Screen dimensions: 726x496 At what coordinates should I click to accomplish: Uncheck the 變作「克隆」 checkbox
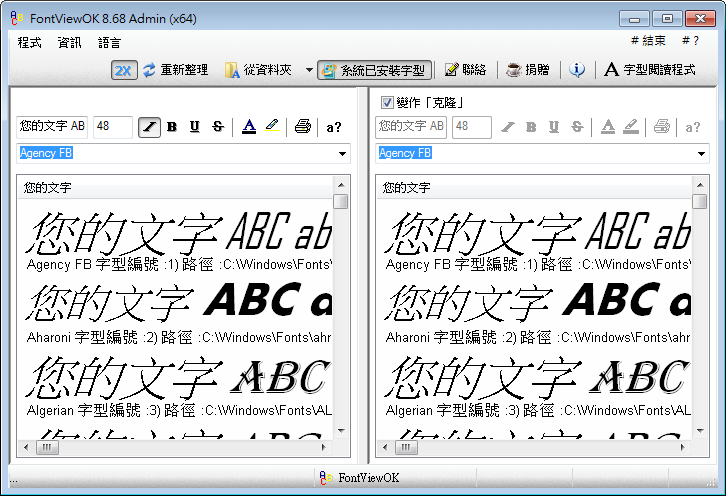387,102
